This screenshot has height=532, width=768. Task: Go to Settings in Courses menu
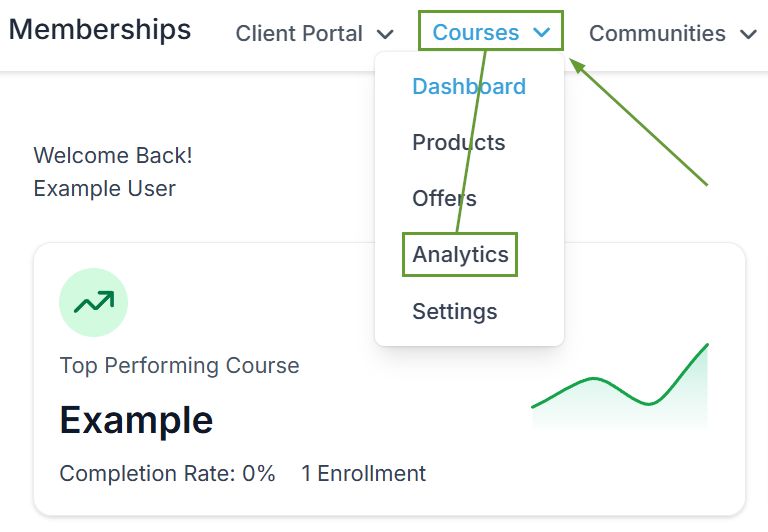coord(455,311)
